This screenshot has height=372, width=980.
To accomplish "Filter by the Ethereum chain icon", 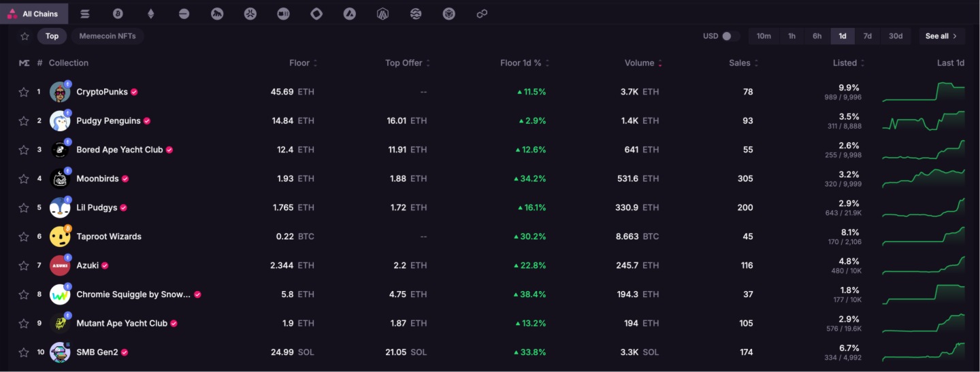I will (x=151, y=14).
